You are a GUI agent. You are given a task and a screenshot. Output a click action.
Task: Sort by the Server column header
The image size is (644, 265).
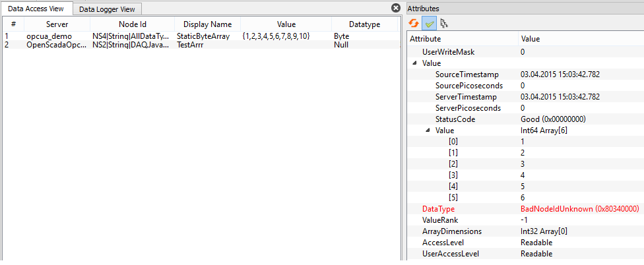pyautogui.click(x=57, y=24)
